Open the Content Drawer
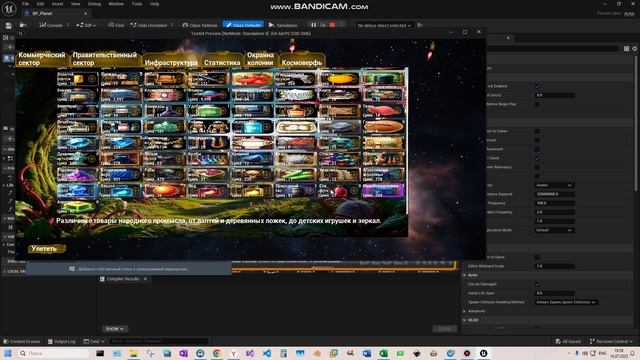640x360 pixels. pyautogui.click(x=22, y=341)
